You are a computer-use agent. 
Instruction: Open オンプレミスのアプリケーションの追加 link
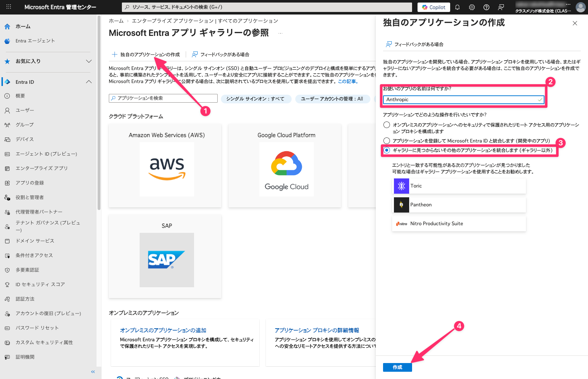[163, 330]
